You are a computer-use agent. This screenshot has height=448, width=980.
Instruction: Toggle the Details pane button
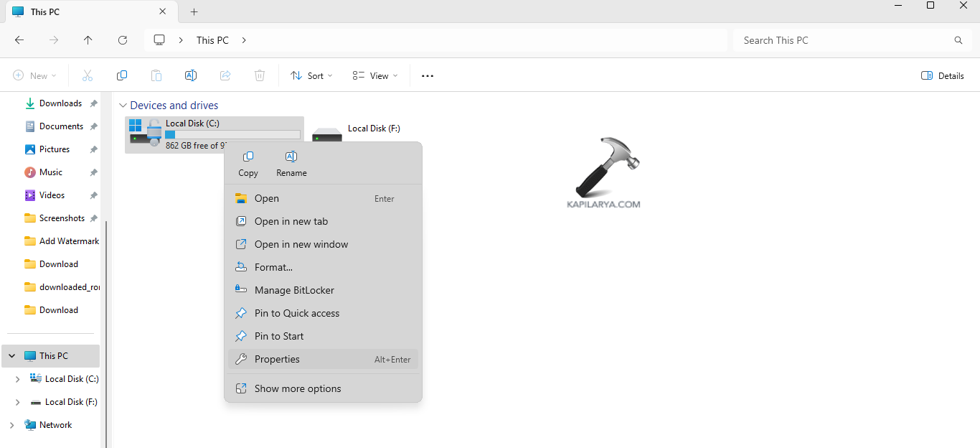click(942, 76)
